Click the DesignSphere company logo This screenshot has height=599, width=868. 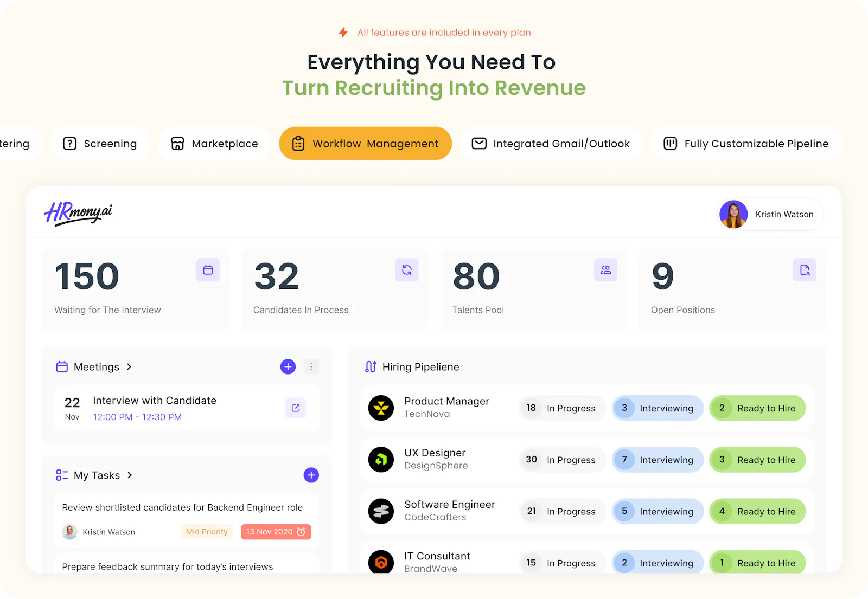[381, 460]
